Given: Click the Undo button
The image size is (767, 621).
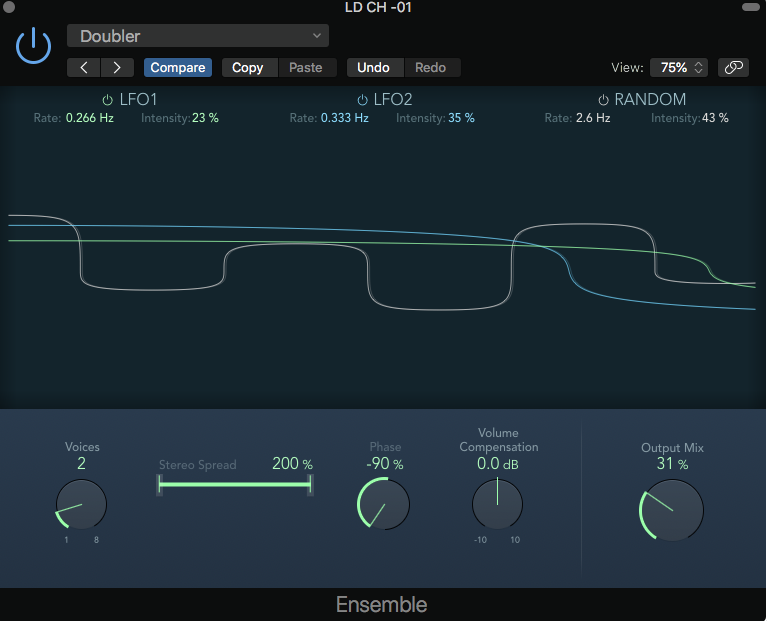Looking at the screenshot, I should [373, 68].
